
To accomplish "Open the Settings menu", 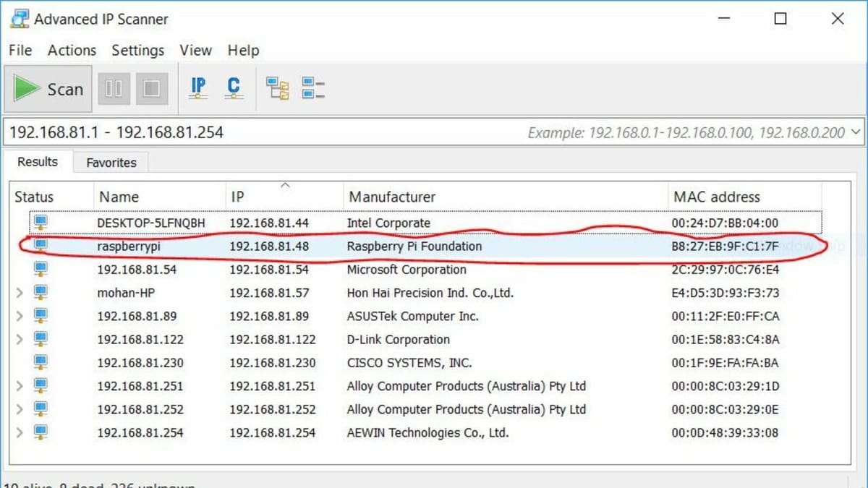I will click(x=137, y=50).
